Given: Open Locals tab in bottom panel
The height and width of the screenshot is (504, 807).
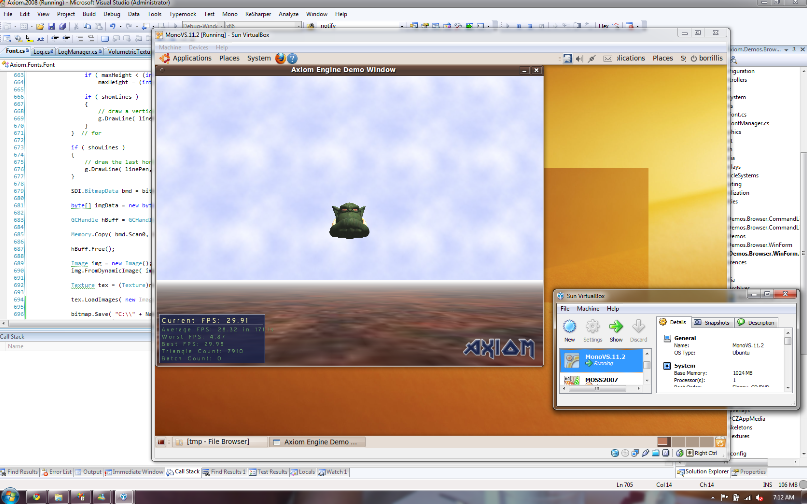Looking at the screenshot, I should click(x=302, y=472).
